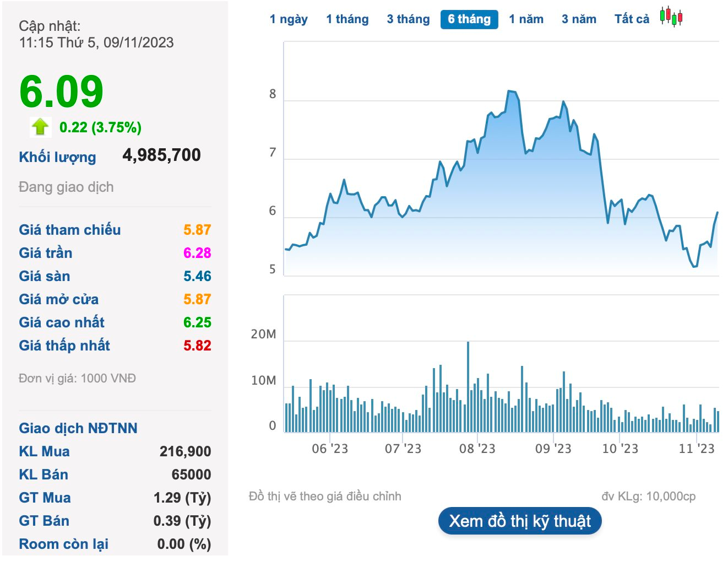
Task: Click the change value 0.22 (3.75%)
Action: click(x=100, y=127)
